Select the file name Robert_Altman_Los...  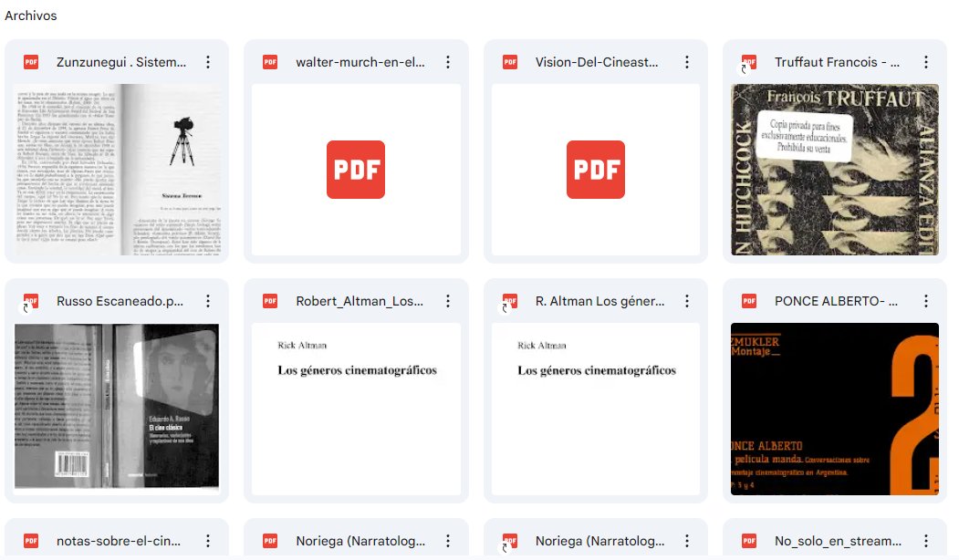tap(360, 301)
